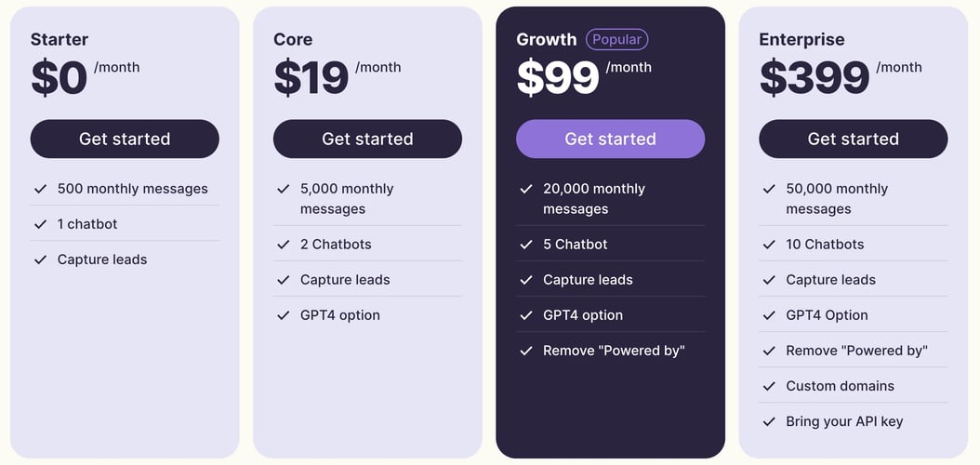
Task: Click checkmark beside 500 monthly messages
Action: coord(41,189)
